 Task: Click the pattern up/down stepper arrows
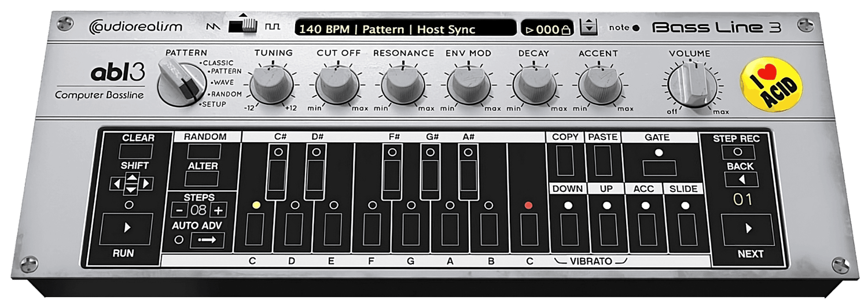tap(589, 27)
